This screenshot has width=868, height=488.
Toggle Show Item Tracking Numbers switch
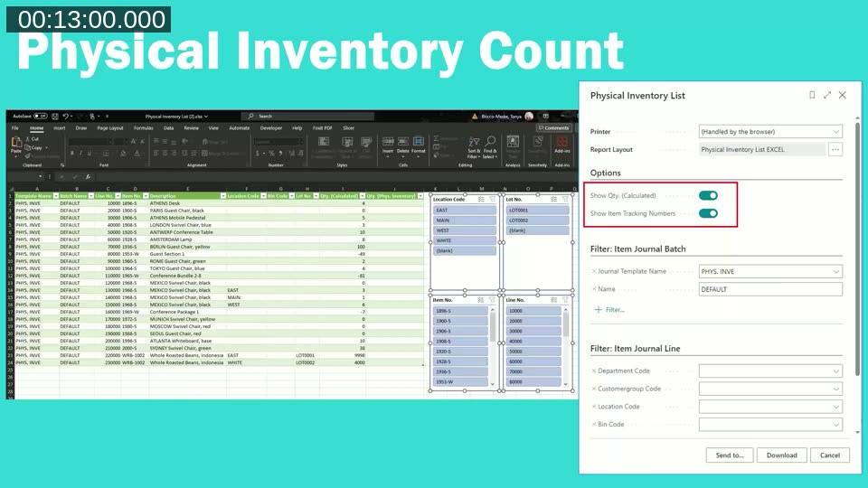point(708,213)
